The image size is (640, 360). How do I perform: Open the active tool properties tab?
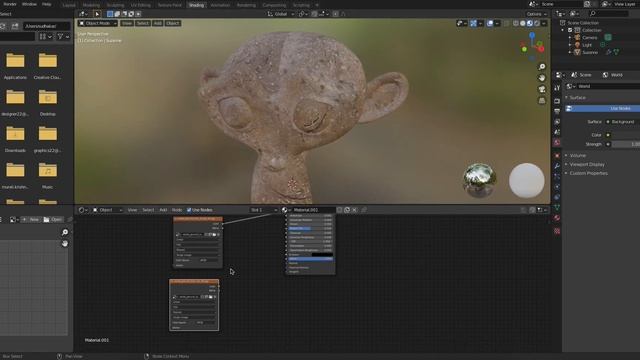click(x=557, y=88)
